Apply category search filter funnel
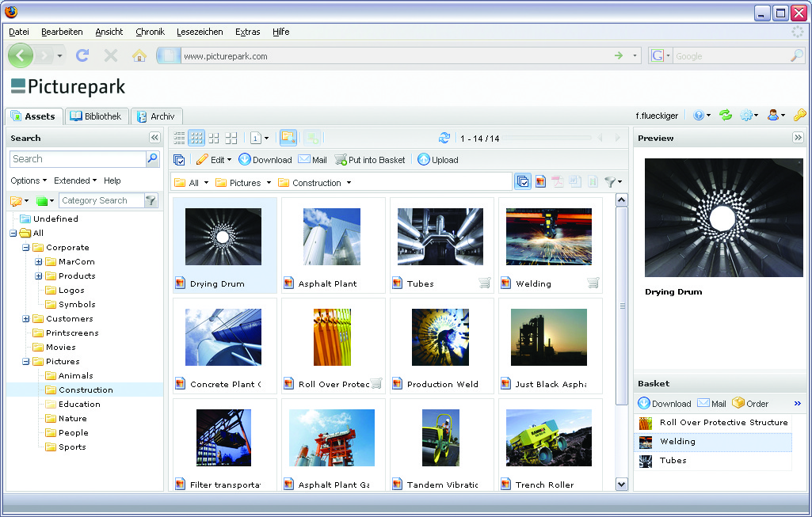 [x=151, y=200]
